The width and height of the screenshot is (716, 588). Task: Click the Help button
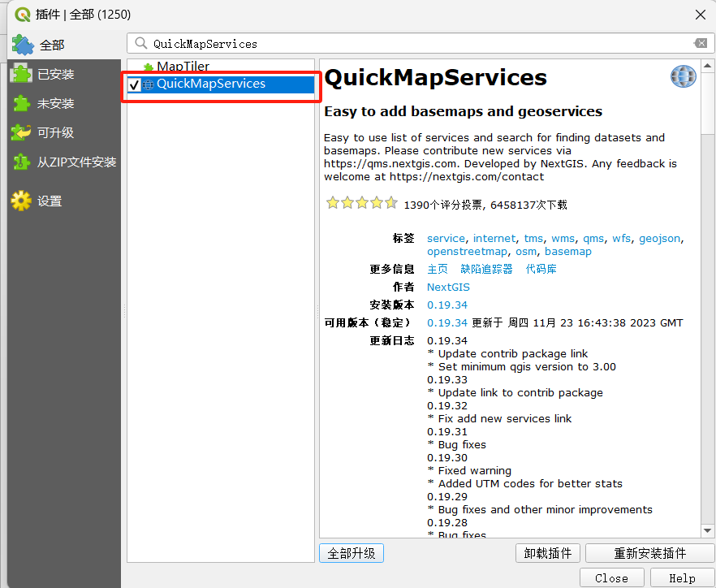click(x=682, y=578)
